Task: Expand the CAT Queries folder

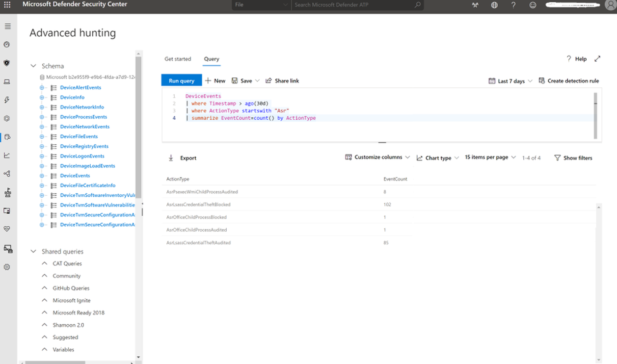Action: click(x=45, y=263)
